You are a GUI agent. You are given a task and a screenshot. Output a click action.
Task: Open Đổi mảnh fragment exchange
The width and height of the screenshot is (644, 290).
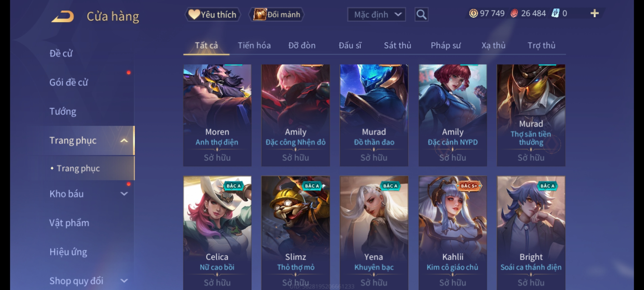coord(277,15)
